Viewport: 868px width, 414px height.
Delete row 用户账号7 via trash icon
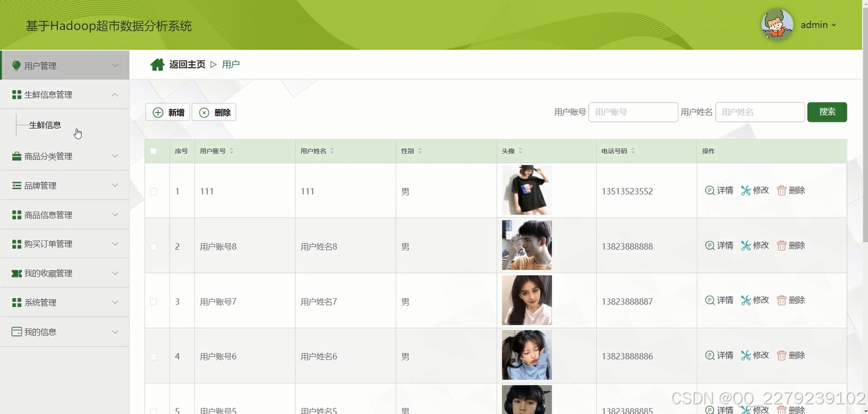(x=781, y=300)
